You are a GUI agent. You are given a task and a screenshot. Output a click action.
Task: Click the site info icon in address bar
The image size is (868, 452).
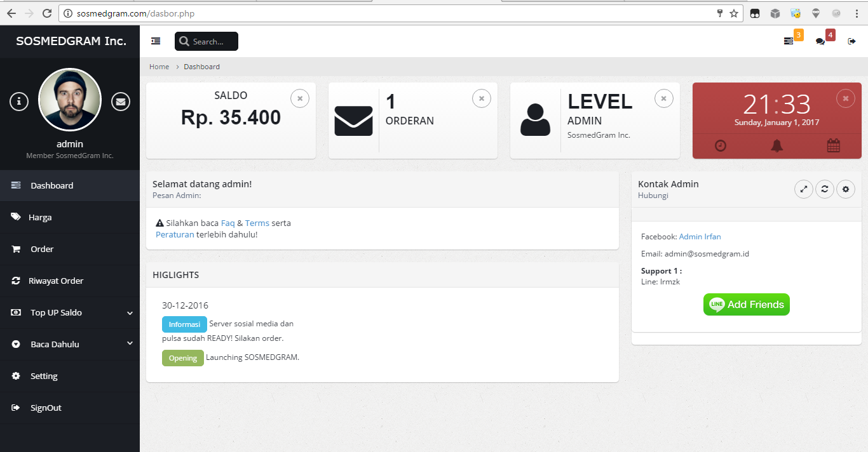coord(68,13)
